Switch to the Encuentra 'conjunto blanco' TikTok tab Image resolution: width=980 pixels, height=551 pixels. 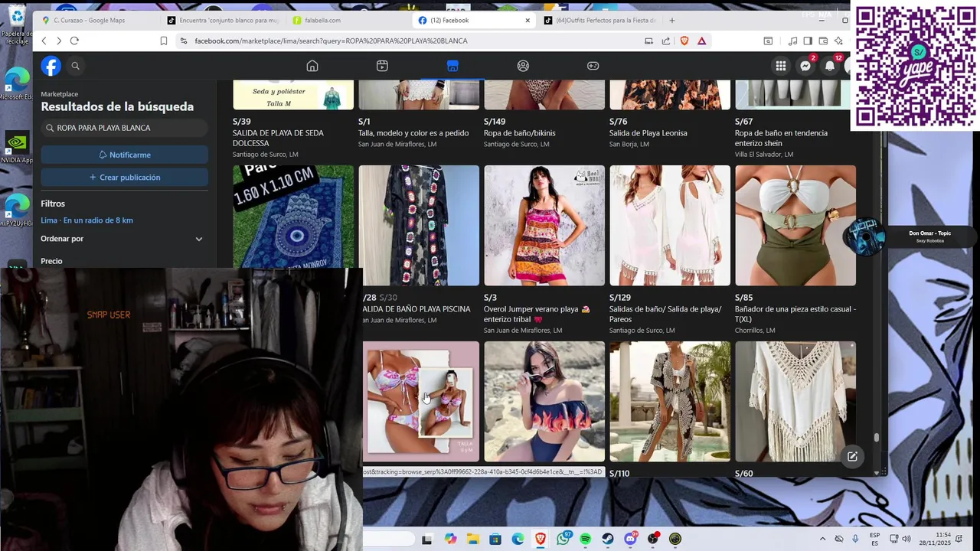click(x=224, y=20)
